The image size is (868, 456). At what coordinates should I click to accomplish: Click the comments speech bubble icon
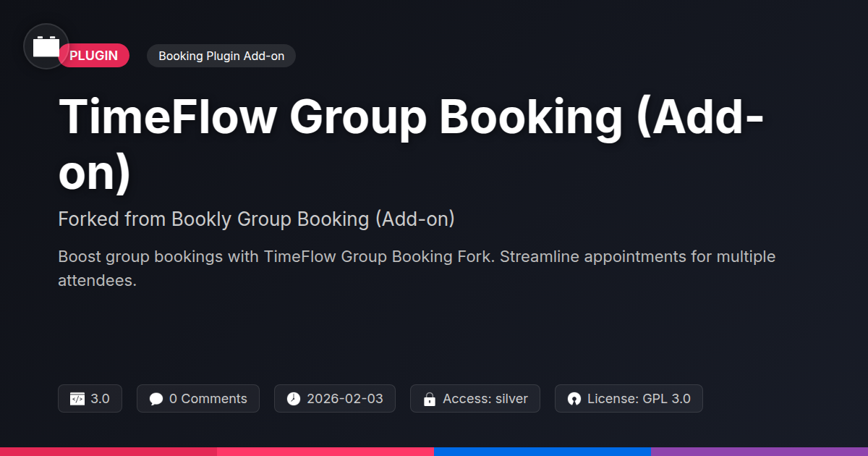pos(156,399)
